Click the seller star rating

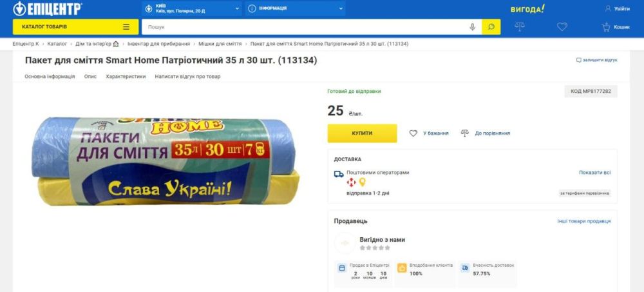(x=375, y=248)
